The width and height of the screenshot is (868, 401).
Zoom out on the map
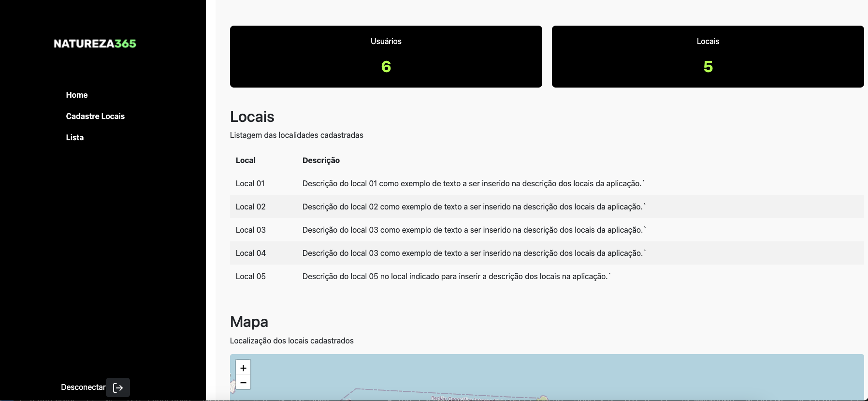pyautogui.click(x=243, y=382)
